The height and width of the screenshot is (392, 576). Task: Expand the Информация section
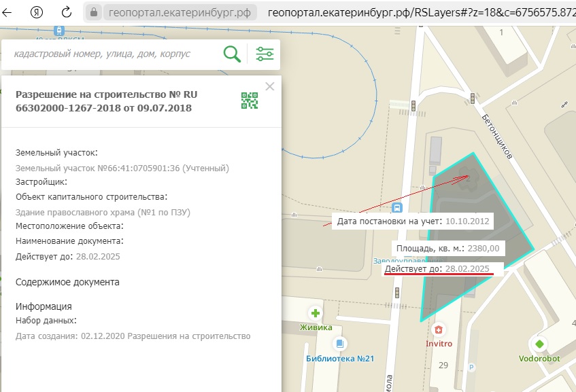click(x=44, y=306)
